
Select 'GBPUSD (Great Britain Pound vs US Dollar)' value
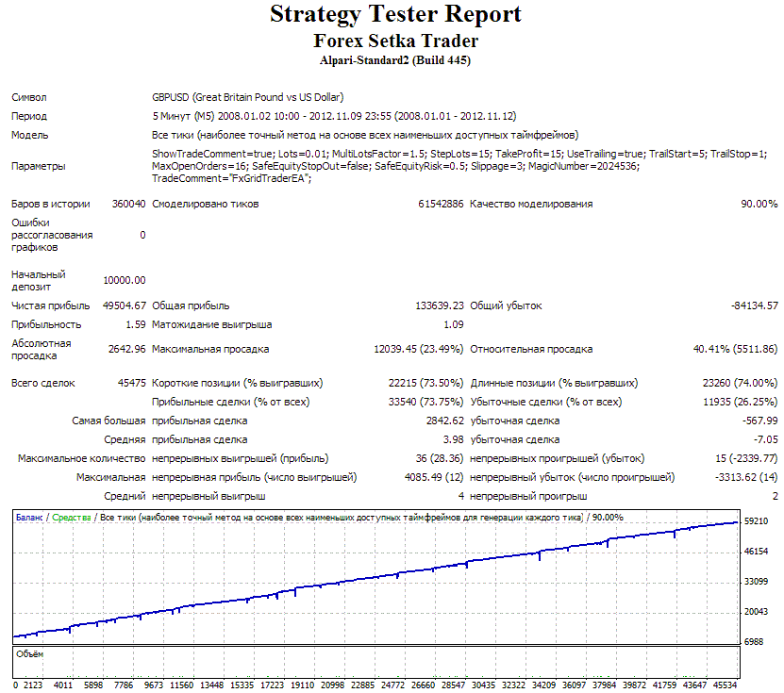coord(248,97)
